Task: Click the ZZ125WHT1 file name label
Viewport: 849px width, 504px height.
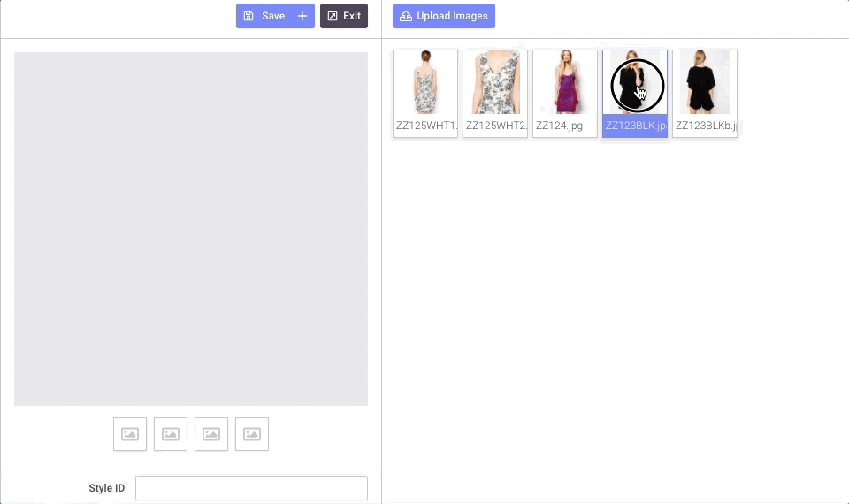Action: coord(426,126)
